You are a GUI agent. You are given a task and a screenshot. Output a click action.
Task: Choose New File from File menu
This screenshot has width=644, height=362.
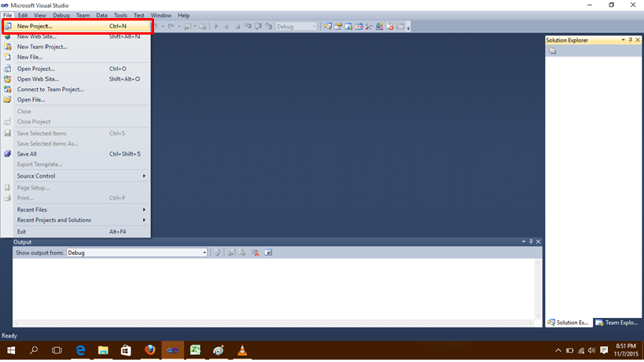click(76, 57)
